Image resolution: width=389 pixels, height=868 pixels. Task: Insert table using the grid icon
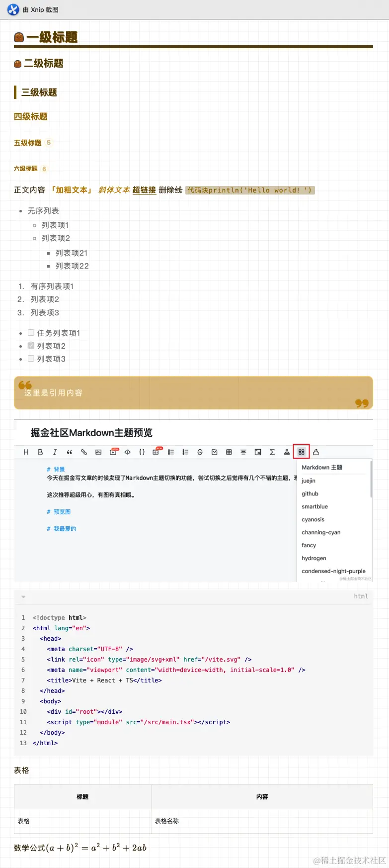point(229,452)
